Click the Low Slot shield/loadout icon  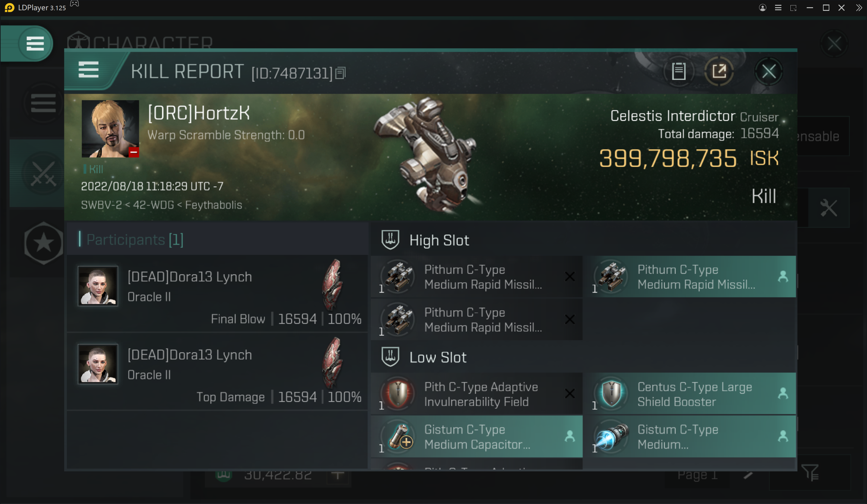coord(391,357)
